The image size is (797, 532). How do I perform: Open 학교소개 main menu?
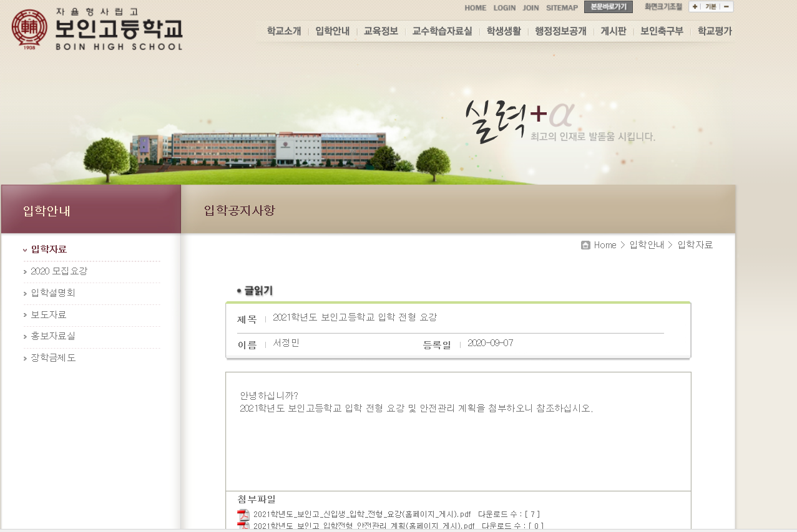click(284, 31)
